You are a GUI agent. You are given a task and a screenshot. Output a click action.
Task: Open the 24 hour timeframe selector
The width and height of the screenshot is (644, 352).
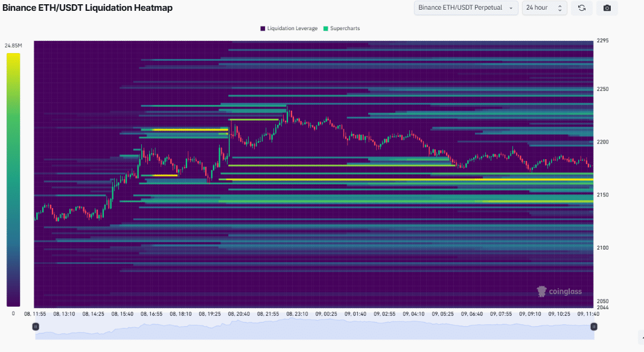pos(544,8)
